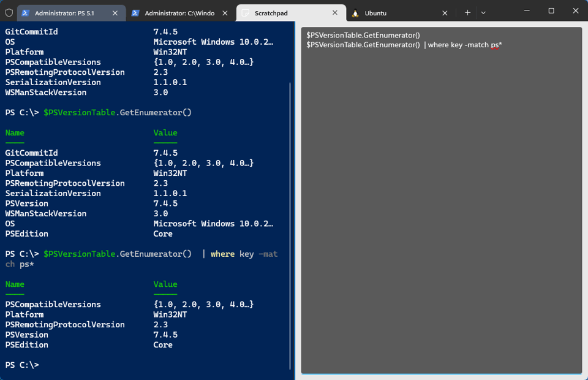Maximize the terminal window
This screenshot has width=588, height=380.
coord(551,10)
